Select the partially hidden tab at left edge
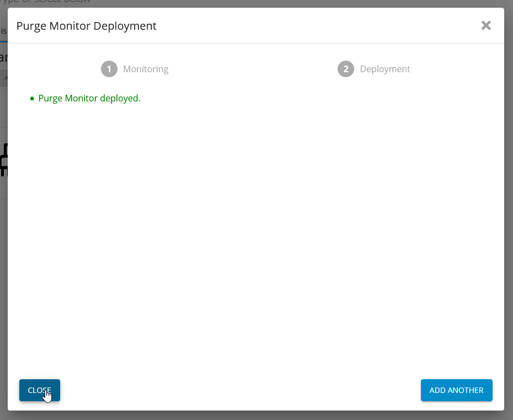Viewport: 513px width, 420px height. click(3, 31)
